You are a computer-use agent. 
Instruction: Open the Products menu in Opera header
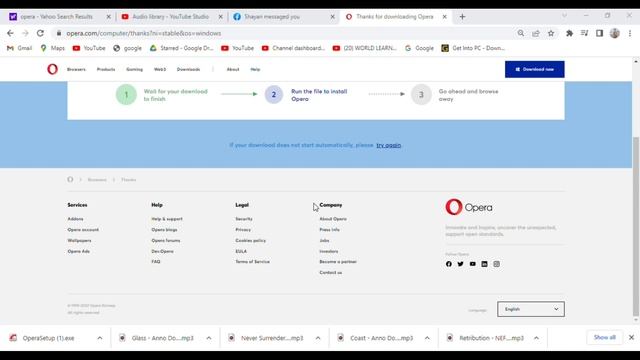[x=106, y=69]
